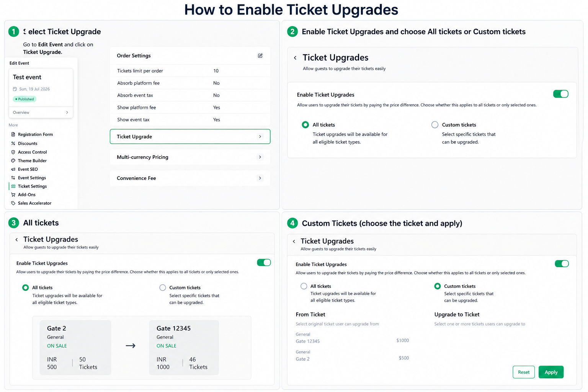
Task: Click the Discounts percent icon
Action: (x=13, y=144)
